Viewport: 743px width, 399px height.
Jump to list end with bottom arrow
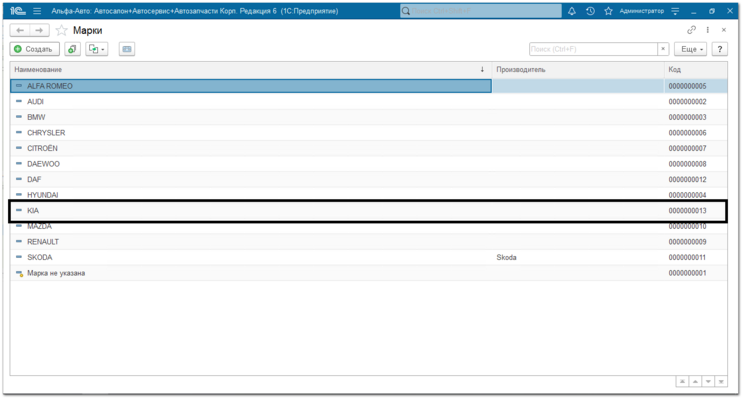point(721,381)
